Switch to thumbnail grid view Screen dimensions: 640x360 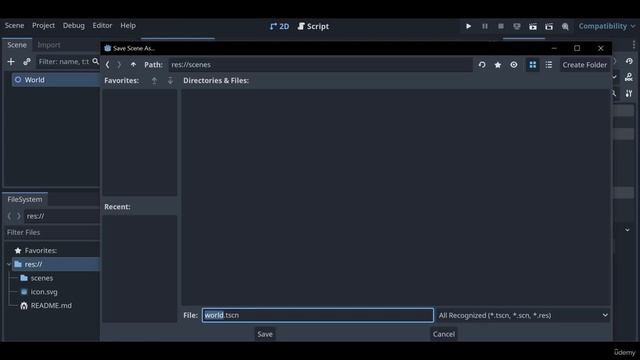(x=533, y=65)
